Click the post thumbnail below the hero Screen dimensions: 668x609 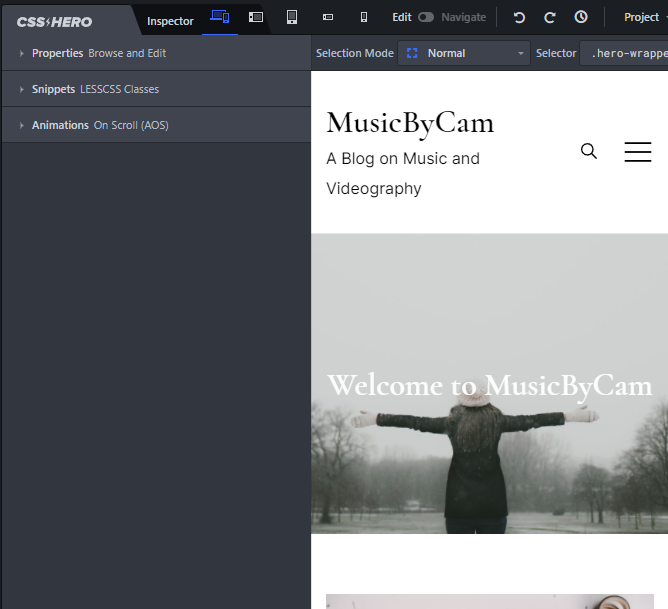click(x=489, y=601)
